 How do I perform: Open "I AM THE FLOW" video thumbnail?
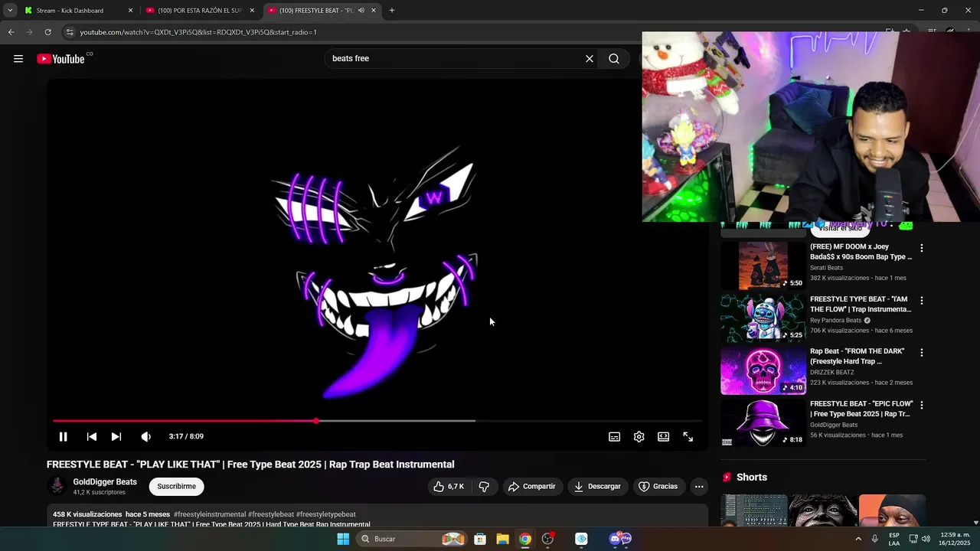point(763,318)
